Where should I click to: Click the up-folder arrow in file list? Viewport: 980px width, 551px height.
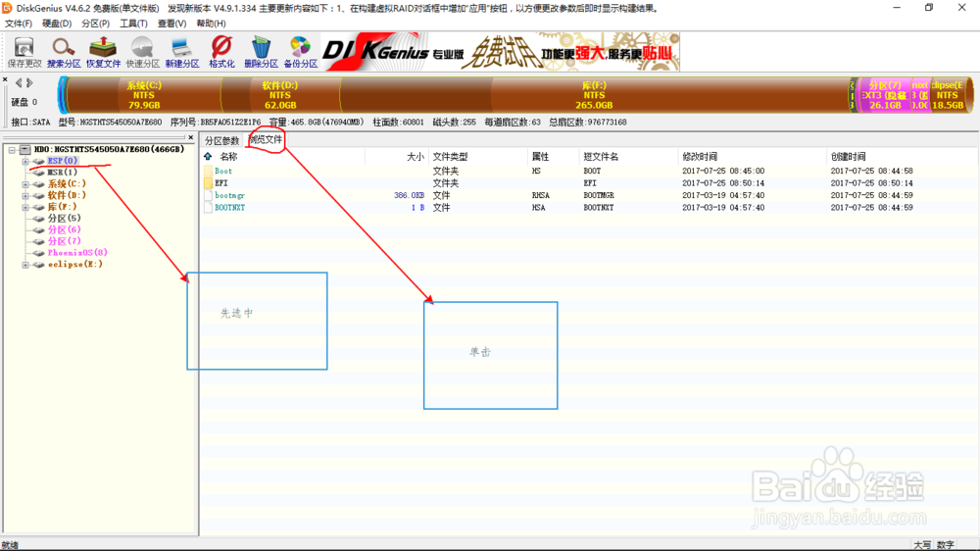click(x=208, y=156)
